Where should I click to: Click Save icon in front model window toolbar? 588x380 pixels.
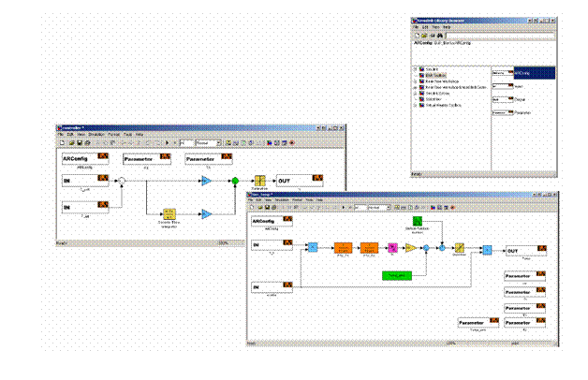pyautogui.click(x=267, y=207)
